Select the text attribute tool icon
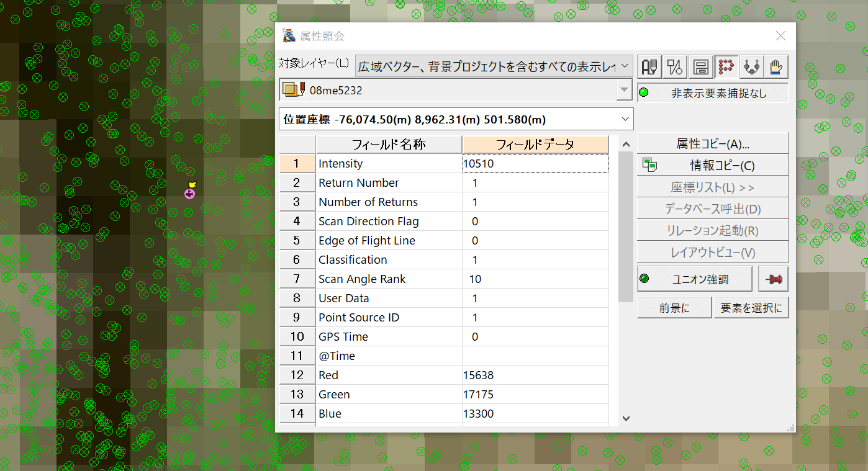868x471 pixels. [650, 66]
